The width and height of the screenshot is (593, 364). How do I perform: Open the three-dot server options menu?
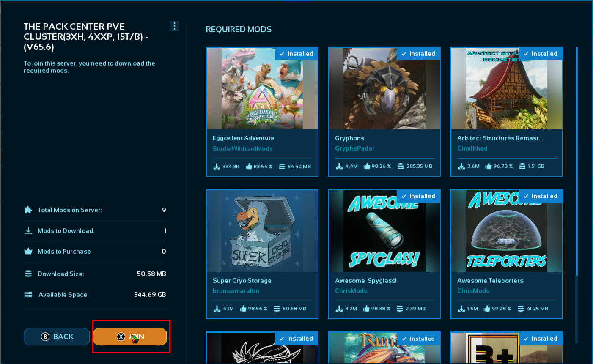[174, 26]
